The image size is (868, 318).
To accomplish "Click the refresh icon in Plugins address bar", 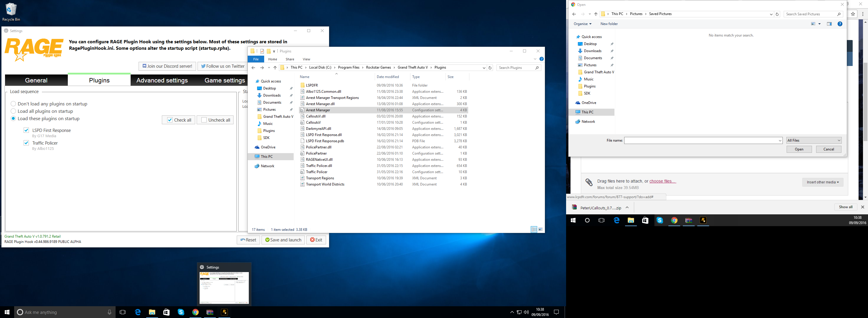I will click(490, 68).
